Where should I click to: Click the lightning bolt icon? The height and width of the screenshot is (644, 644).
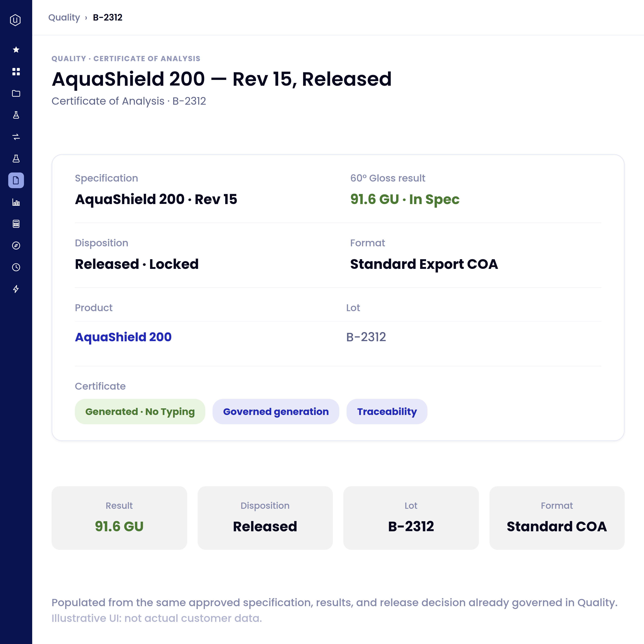16,289
